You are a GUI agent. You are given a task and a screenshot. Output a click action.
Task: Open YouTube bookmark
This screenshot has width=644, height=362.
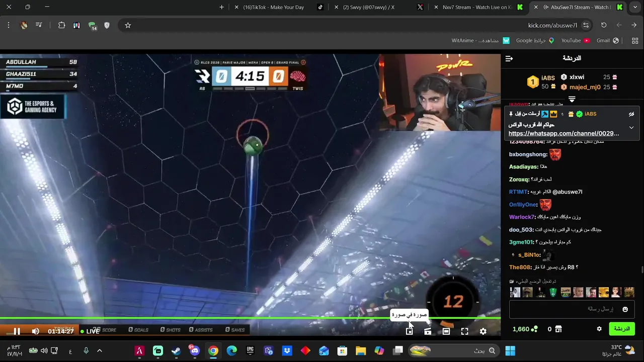[575, 40]
